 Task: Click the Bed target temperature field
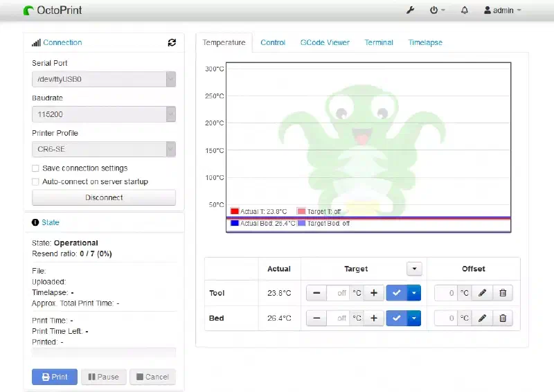pyautogui.click(x=338, y=318)
